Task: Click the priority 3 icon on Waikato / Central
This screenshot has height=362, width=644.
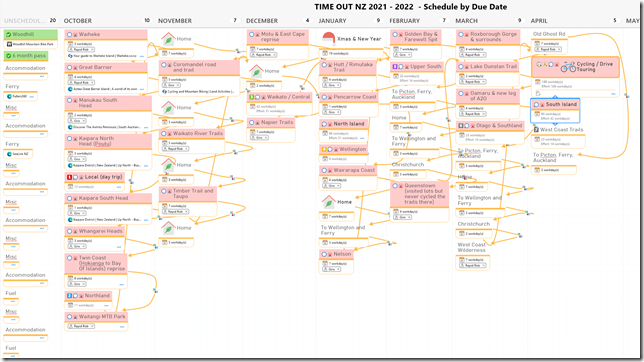Action: (252, 97)
